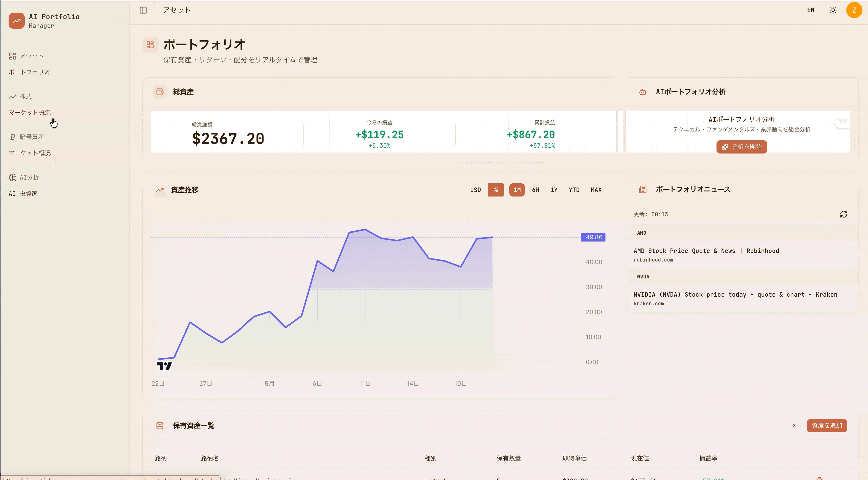Click the 更新: 00:13 timestamp
The image size is (868, 480).
click(650, 214)
